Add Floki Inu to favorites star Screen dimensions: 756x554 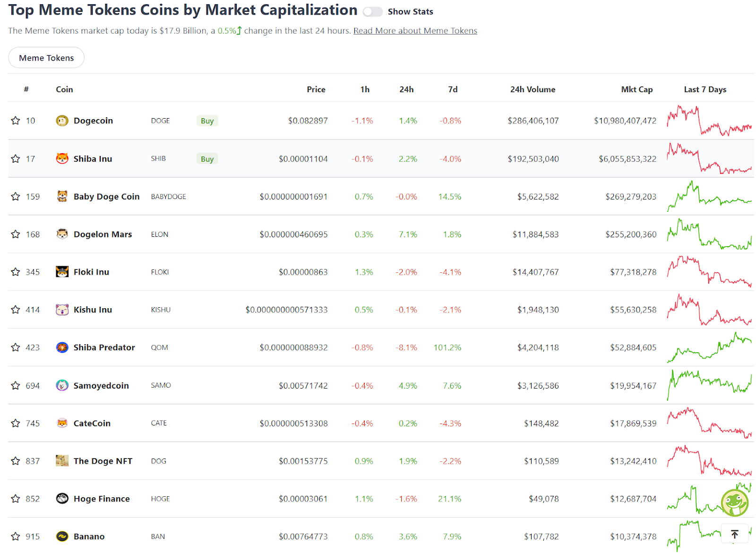coord(16,272)
